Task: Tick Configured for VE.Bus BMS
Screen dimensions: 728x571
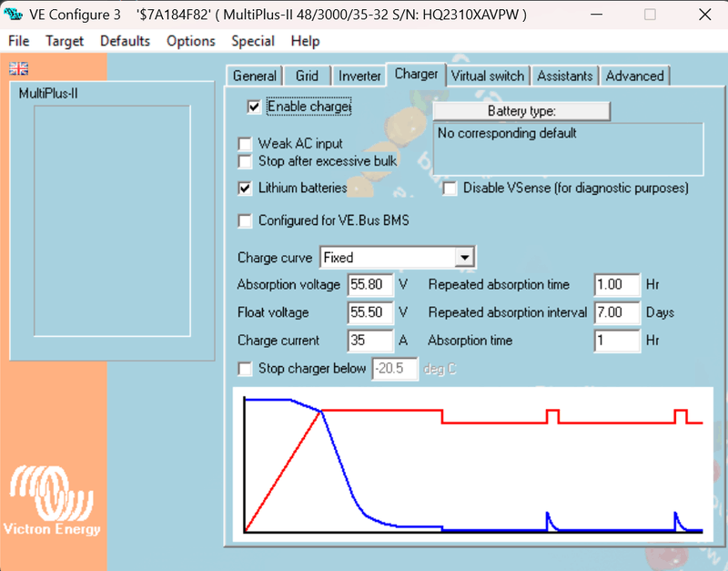Action: 245,220
